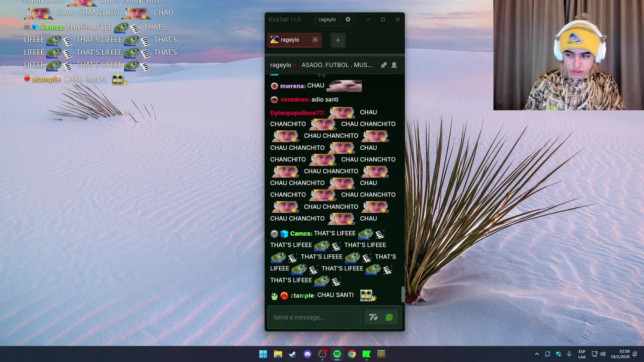Show hidden system tray icons chevron
The width and height of the screenshot is (644, 362).
[x=537, y=354]
